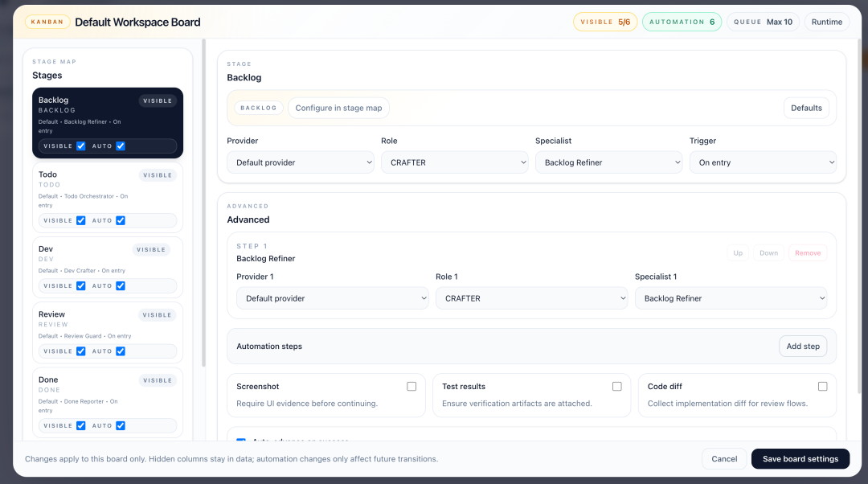Click the AUTOMATION 6 pill
The height and width of the screenshot is (484, 868).
[x=682, y=22]
